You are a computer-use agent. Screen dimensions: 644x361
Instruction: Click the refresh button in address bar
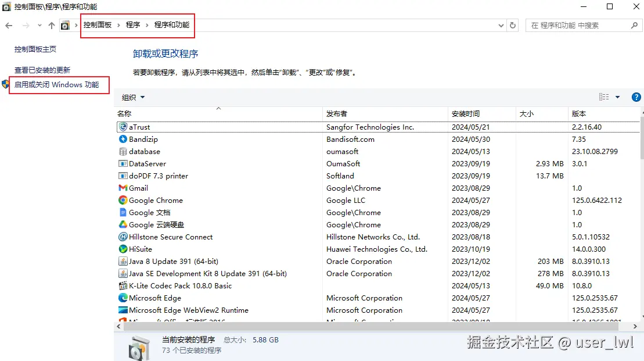513,25
